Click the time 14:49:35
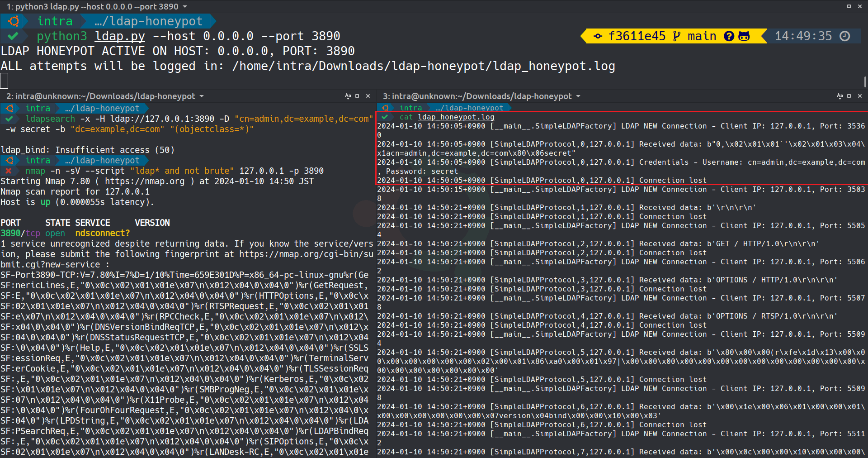This screenshot has height=458, width=868. (x=803, y=36)
